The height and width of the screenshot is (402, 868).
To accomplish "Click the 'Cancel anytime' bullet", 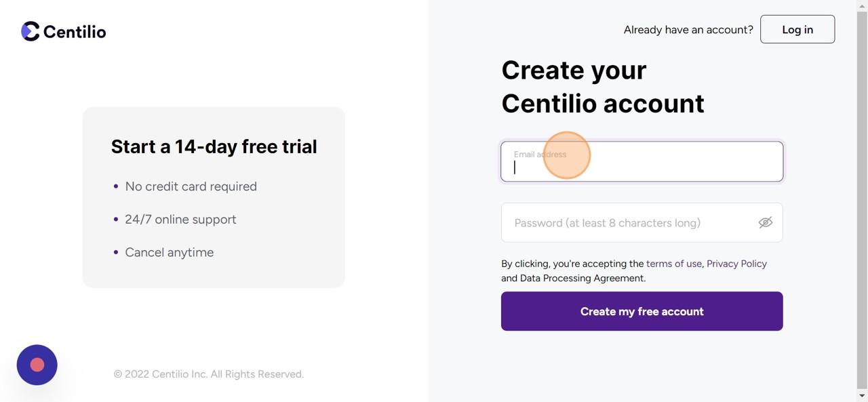I will (x=169, y=252).
